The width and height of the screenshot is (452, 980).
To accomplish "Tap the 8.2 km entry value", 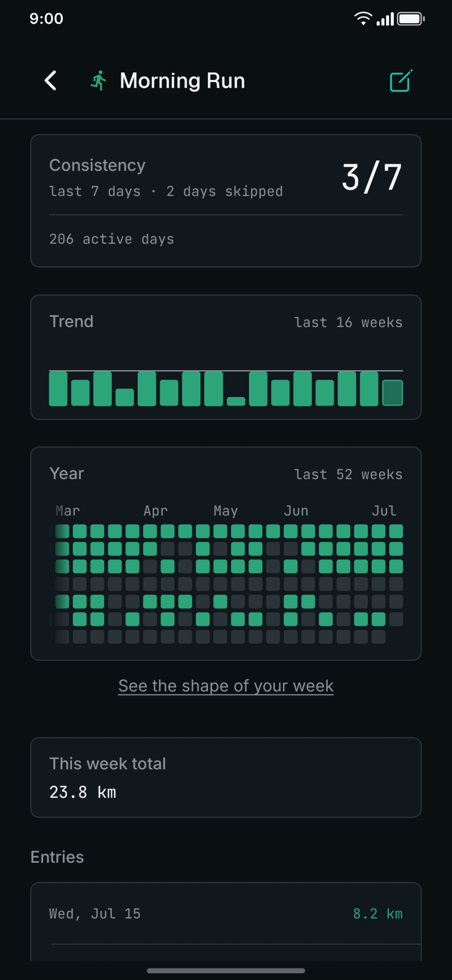I will point(378,913).
